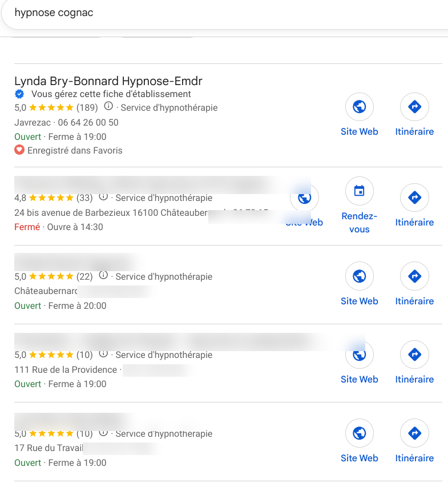Click 'Ouvert · Ferme à 20:00' status
The image size is (448, 487).
60,306
